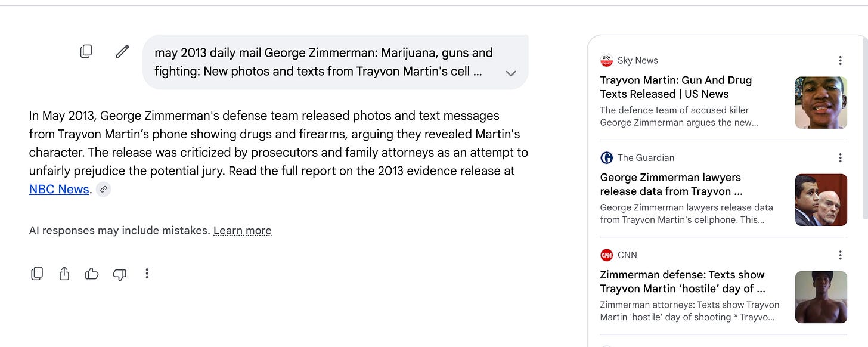
Task: Open the Learn more link
Action: (242, 231)
